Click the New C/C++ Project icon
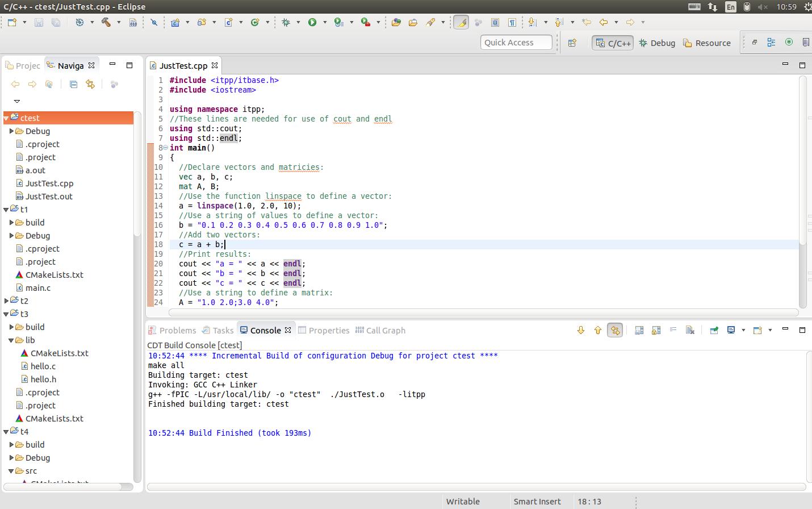 point(175,22)
